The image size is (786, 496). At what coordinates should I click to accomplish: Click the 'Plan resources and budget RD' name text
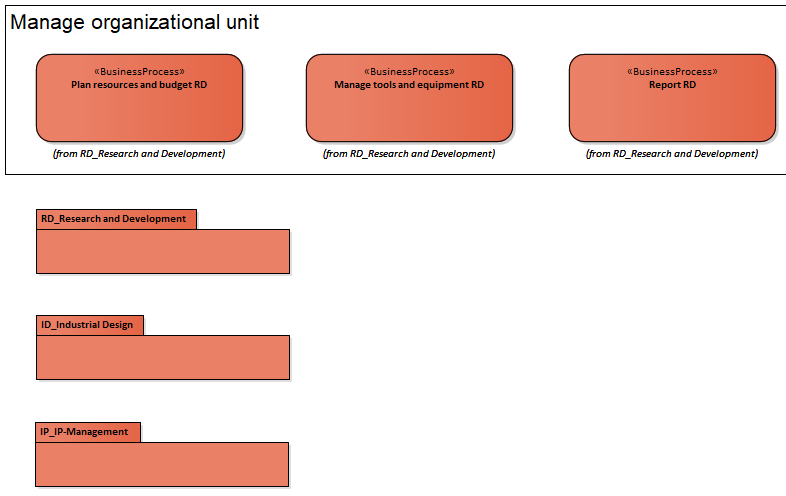[139, 85]
